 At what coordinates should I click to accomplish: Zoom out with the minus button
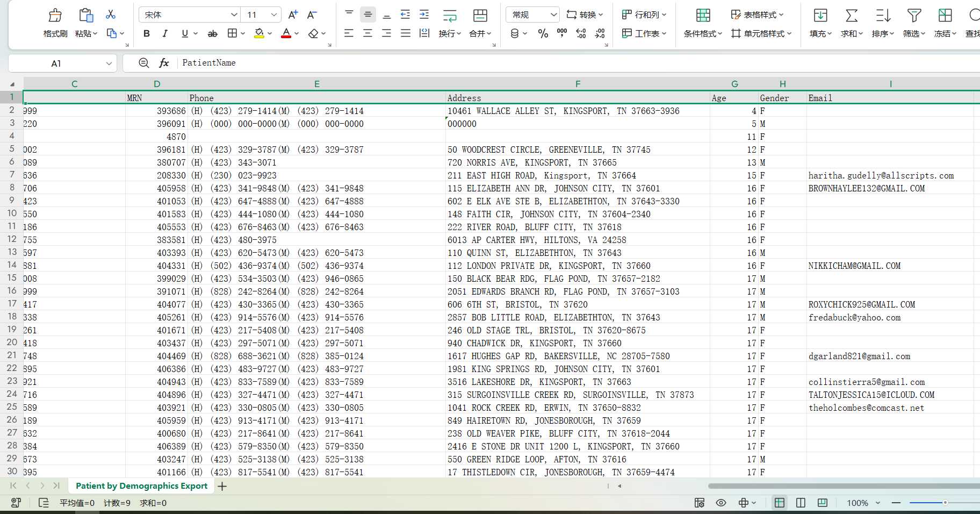896,503
